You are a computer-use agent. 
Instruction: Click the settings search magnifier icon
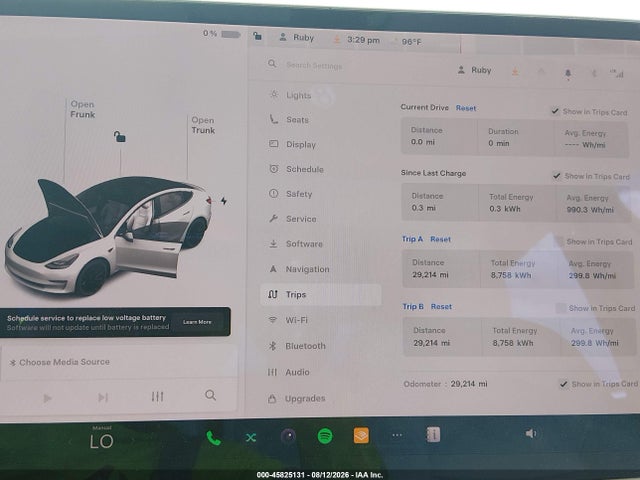[x=272, y=64]
